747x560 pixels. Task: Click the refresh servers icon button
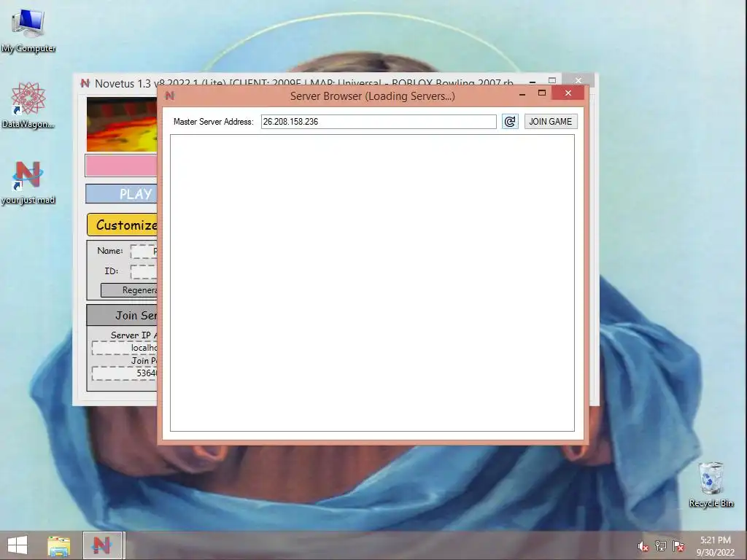510,122
